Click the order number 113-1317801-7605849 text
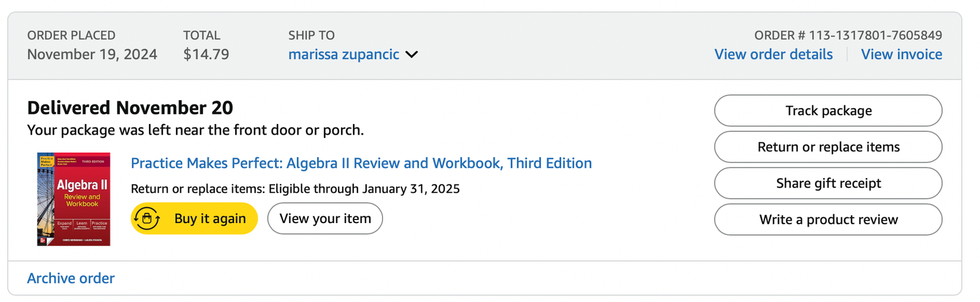This screenshot has height=302, width=980. tap(848, 36)
